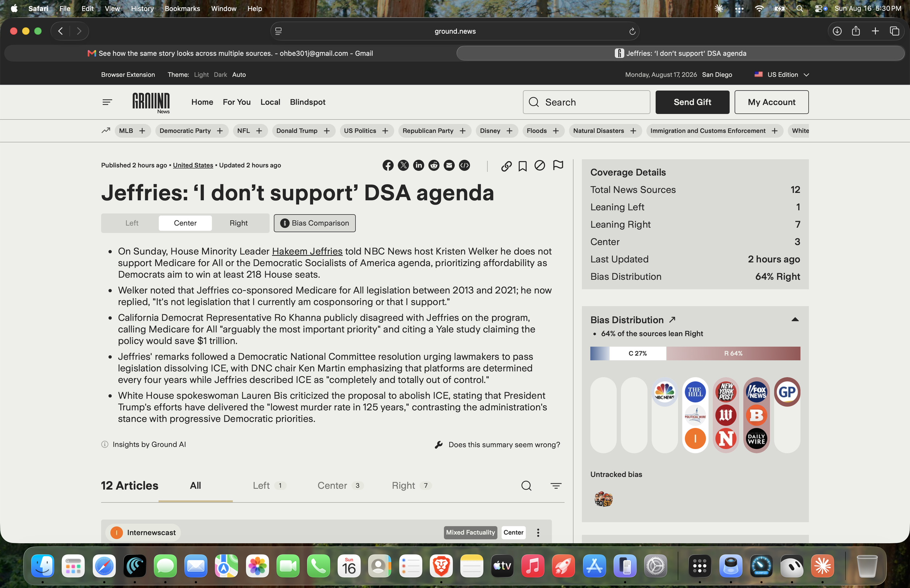910x588 pixels.
Task: Click the Political Wire logo
Action: coord(695,416)
